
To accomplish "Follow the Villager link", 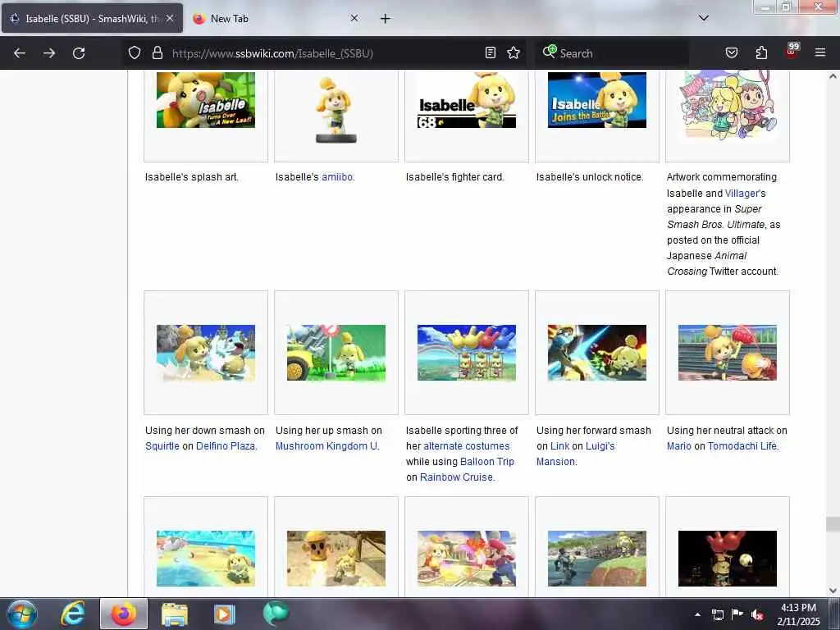I will (x=742, y=193).
